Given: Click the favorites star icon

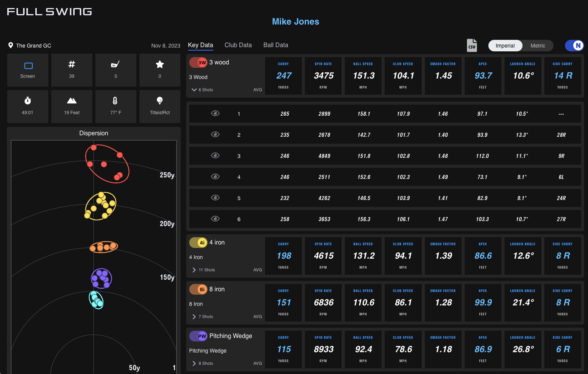Looking at the screenshot, I should point(160,70).
